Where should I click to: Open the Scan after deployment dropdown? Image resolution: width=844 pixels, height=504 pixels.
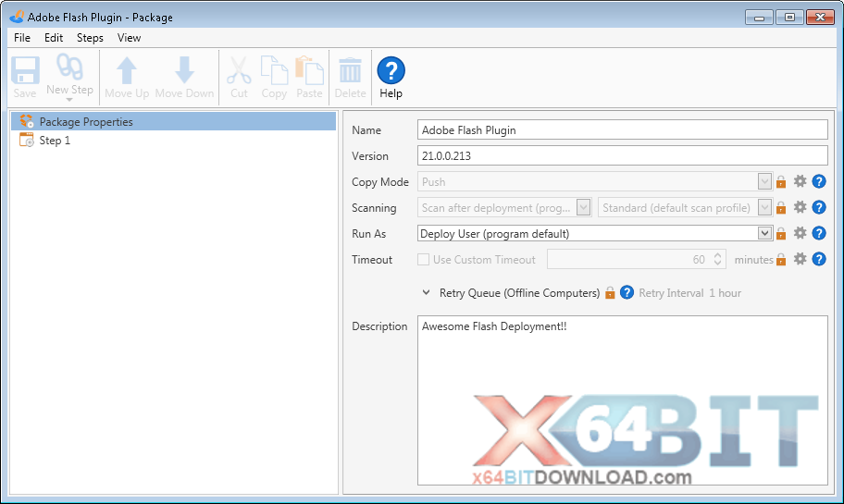pyautogui.click(x=583, y=208)
